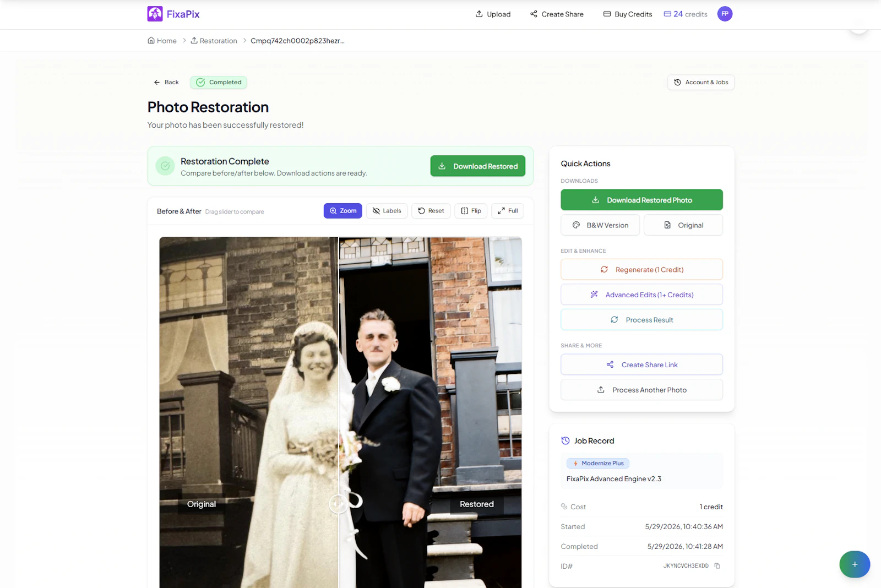
Task: Click the Completed status badge
Action: click(x=219, y=82)
